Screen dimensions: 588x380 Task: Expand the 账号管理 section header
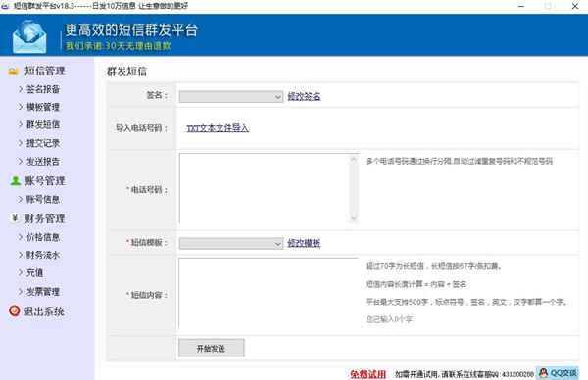[45, 181]
